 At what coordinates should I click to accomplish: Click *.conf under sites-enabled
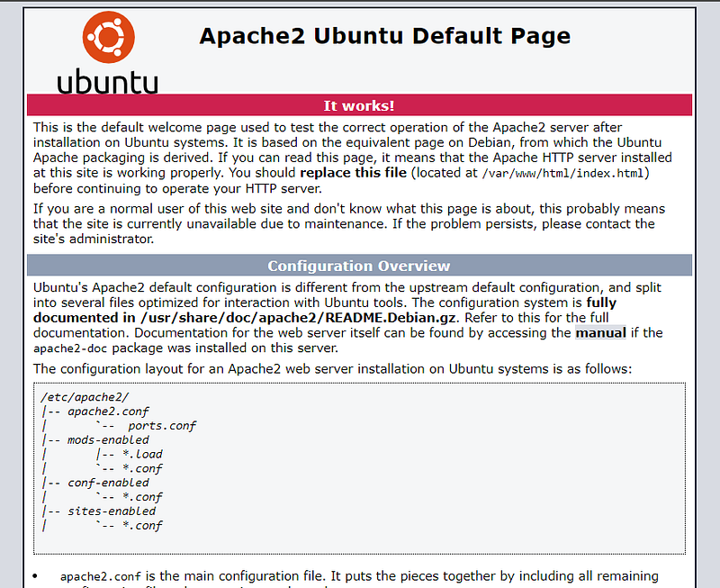(x=142, y=526)
